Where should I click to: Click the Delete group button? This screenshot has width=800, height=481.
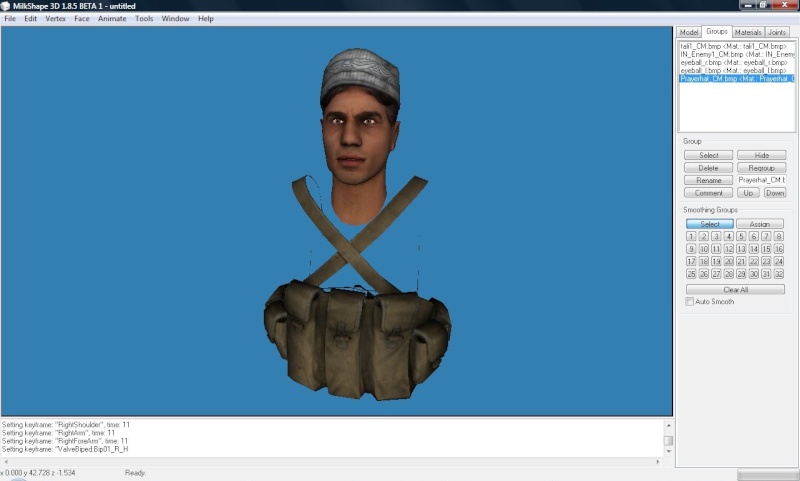pyautogui.click(x=709, y=168)
